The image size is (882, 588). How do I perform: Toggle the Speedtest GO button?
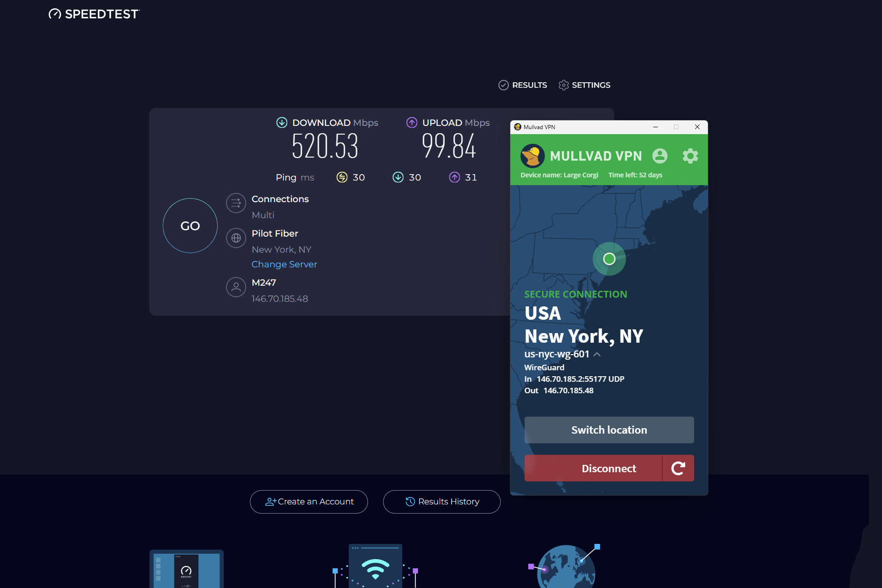tap(190, 226)
